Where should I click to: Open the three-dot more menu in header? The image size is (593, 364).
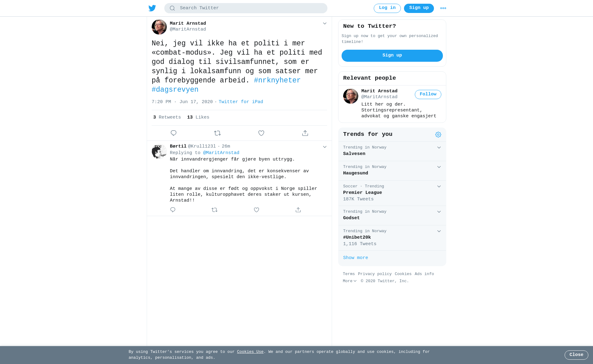(443, 8)
